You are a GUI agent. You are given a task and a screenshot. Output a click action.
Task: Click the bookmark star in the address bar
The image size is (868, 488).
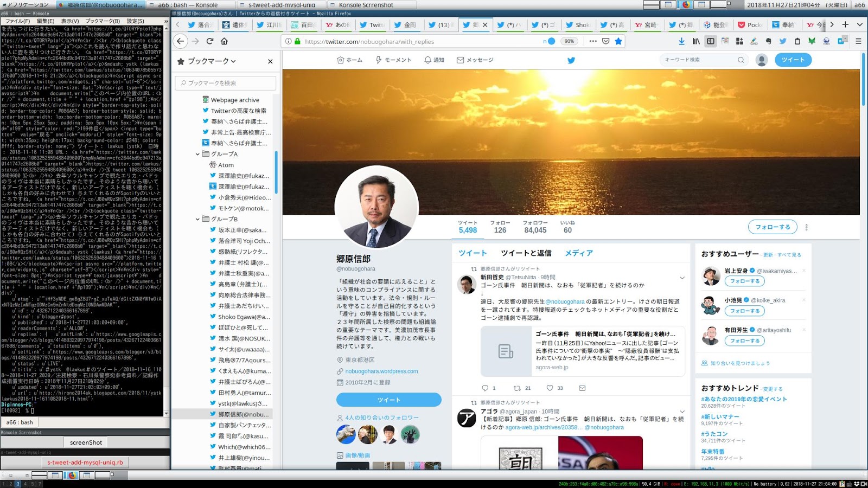point(618,41)
